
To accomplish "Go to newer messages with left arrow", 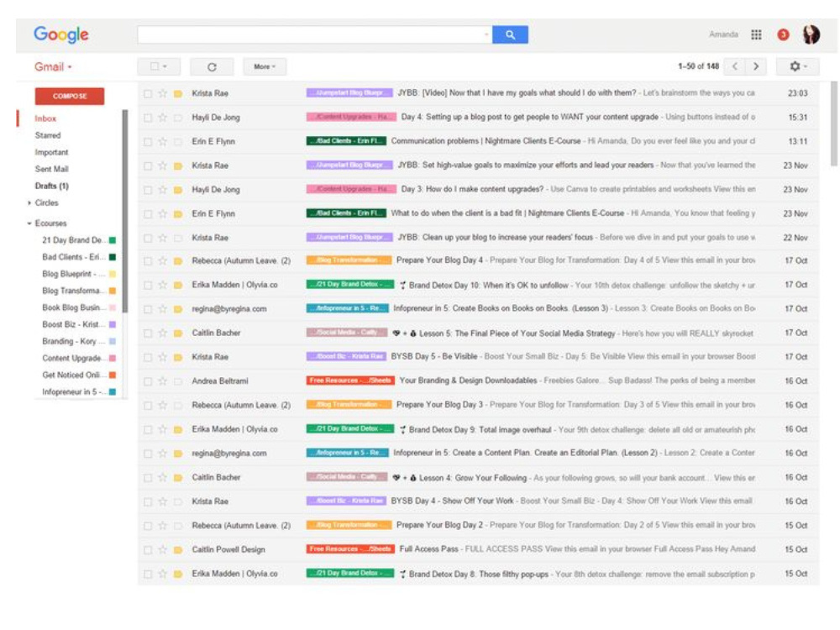I will pos(734,66).
